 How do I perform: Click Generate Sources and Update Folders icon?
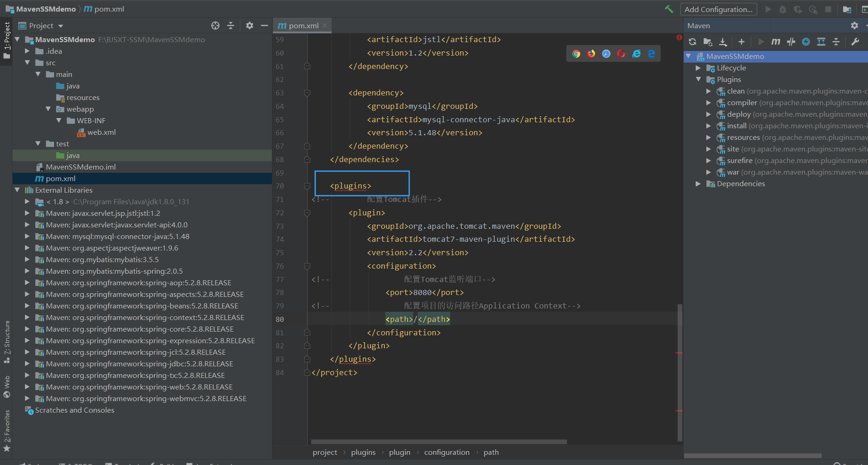click(708, 42)
